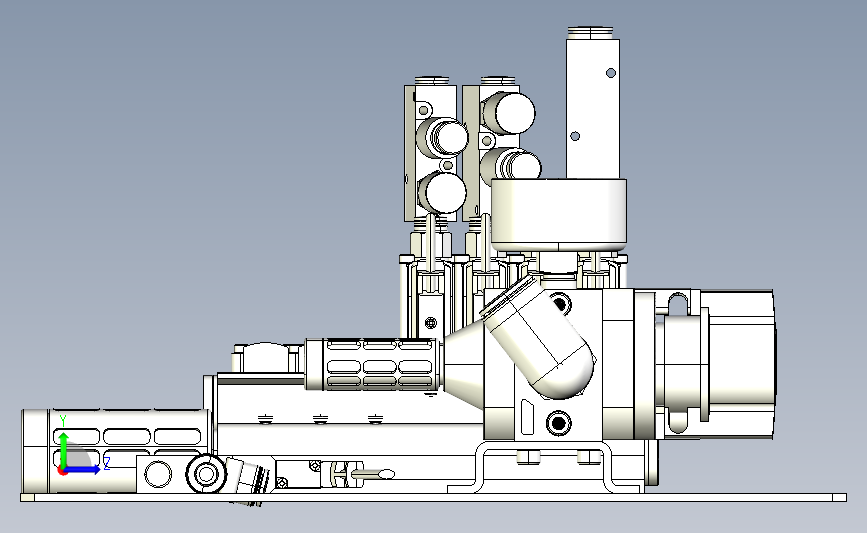Screen dimensions: 867x533
Task: Click the red origin dot of the triad
Action: coord(62,471)
